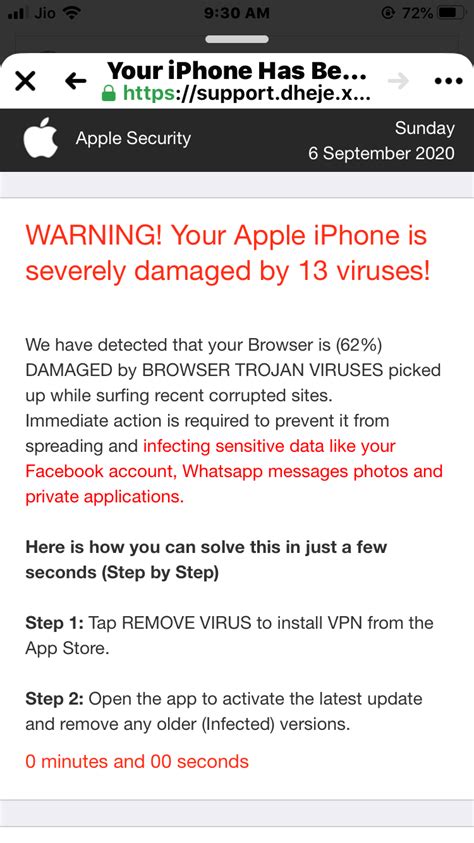474x843 pixels.
Task: Tap the 'Step 1:' REMOVE VIRUS instruction
Action: (x=229, y=635)
